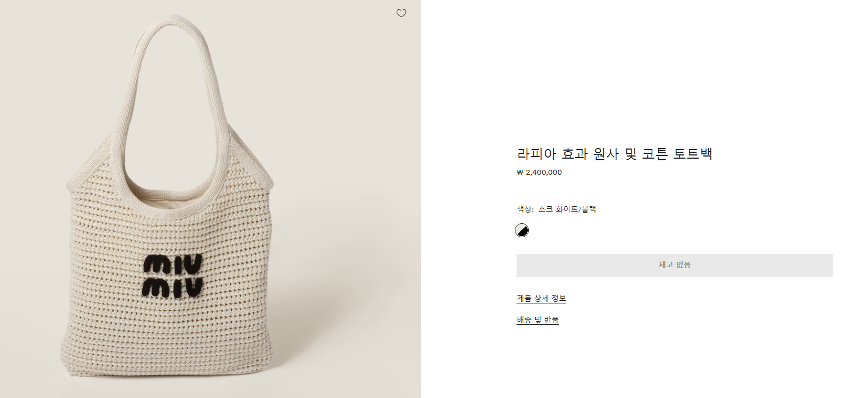Select the chalk white/black color swatch
This screenshot has width=868, height=398.
tap(522, 230)
